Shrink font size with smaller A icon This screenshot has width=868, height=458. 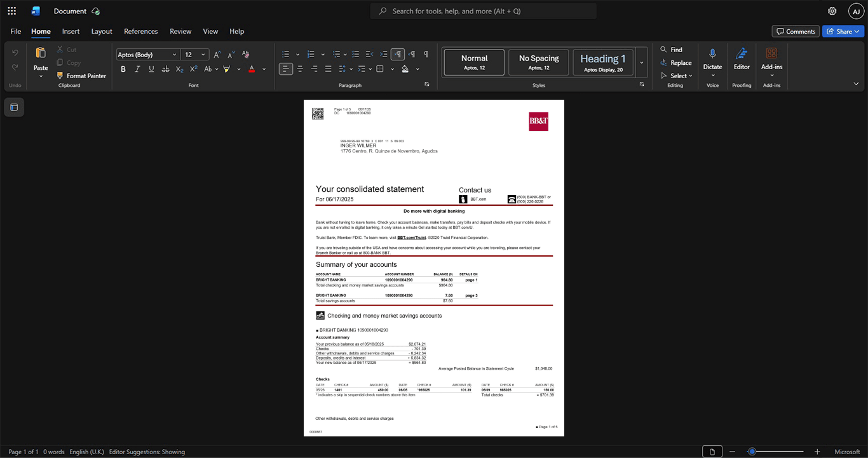pyautogui.click(x=231, y=55)
